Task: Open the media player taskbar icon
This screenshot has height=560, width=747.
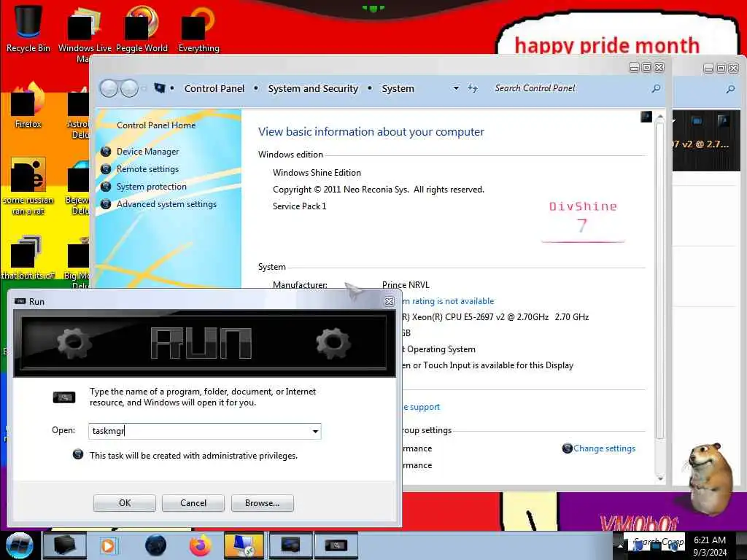Action: tap(109, 545)
